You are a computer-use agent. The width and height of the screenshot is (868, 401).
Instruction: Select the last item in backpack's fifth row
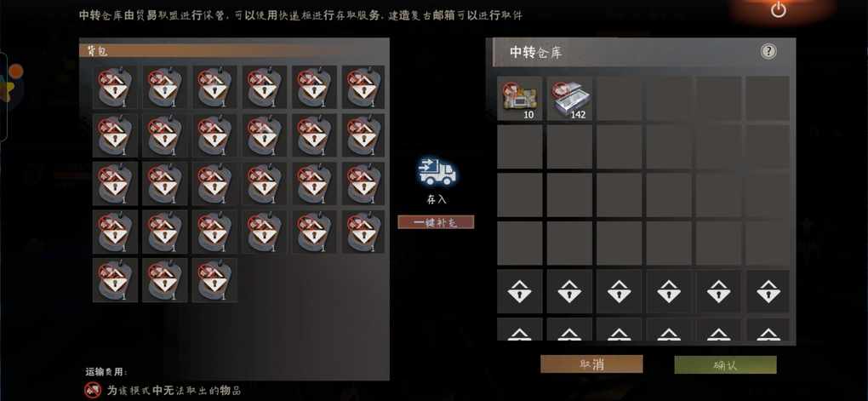click(x=214, y=280)
